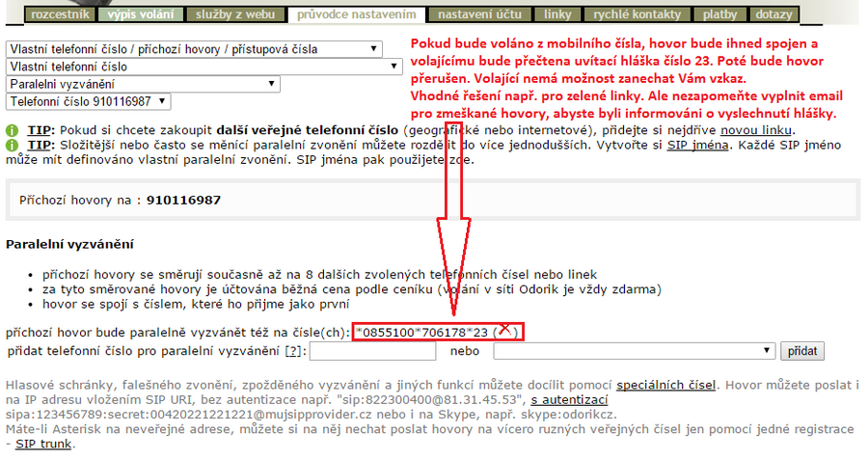Click 'Paralelní vyzvánění' heading
868x459 pixels.
pyautogui.click(x=69, y=244)
